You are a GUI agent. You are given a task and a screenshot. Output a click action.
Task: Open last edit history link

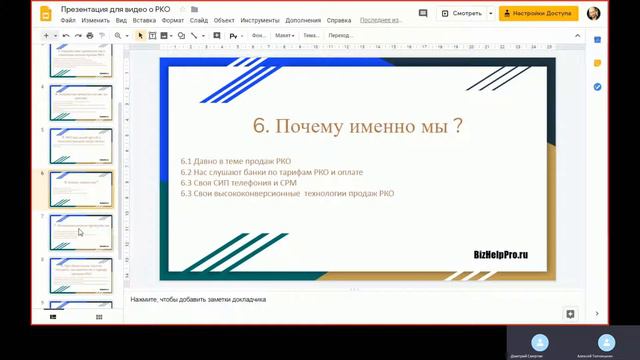[x=381, y=20]
